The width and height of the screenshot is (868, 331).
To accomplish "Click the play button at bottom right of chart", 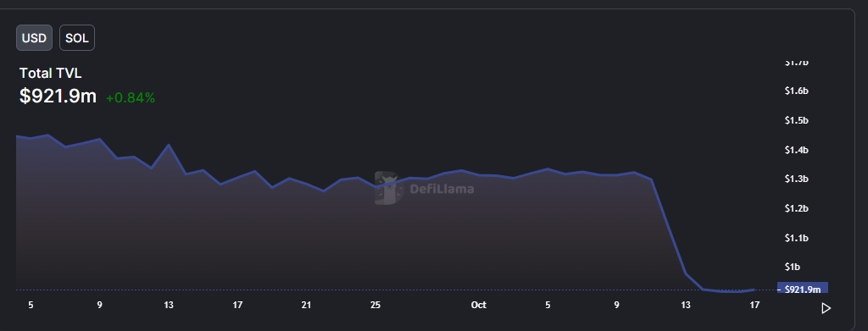I will pos(826,308).
